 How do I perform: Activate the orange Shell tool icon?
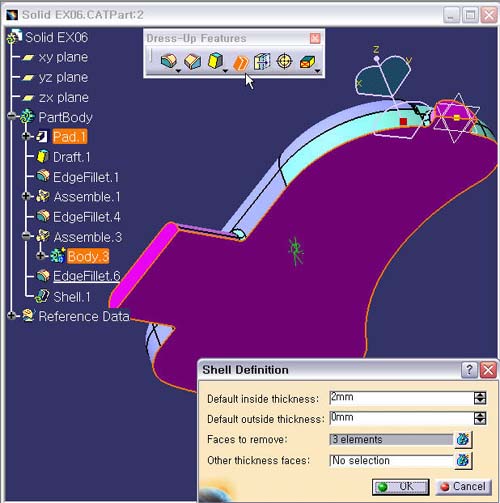[x=240, y=62]
